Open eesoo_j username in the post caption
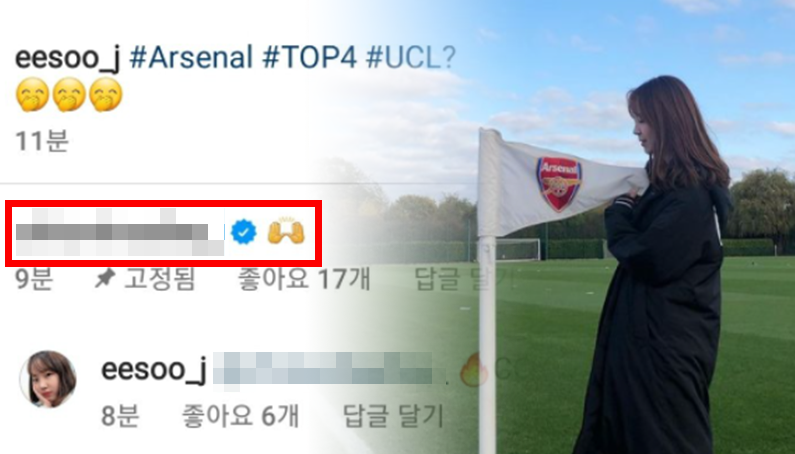Image resolution: width=795 pixels, height=454 pixels. (67, 58)
